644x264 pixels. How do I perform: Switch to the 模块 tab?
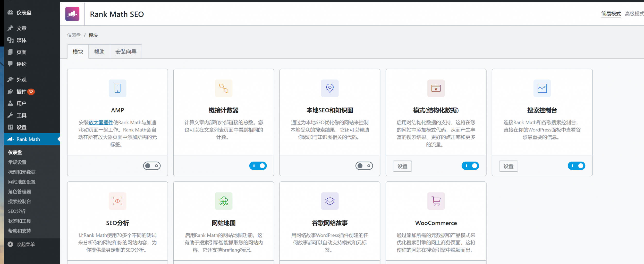point(78,52)
